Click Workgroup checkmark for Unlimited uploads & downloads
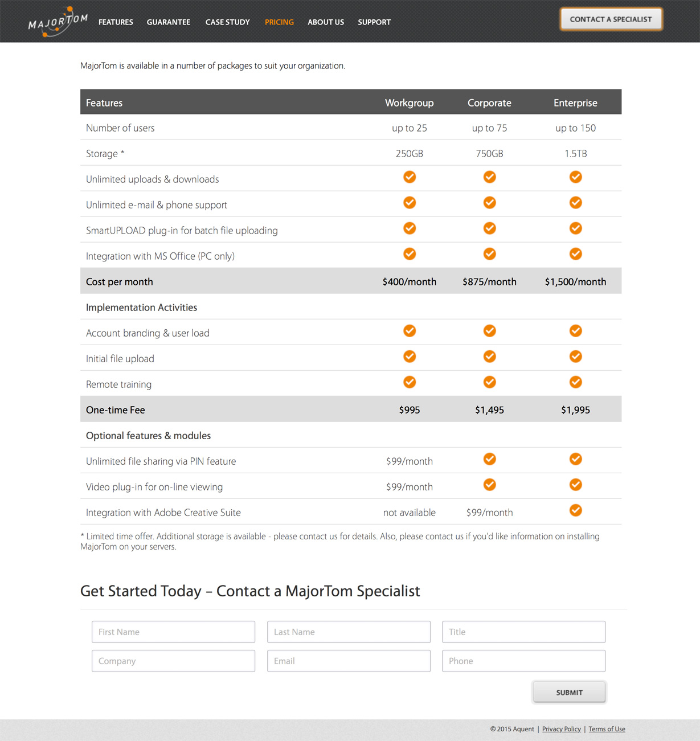The width and height of the screenshot is (700, 741). (410, 177)
